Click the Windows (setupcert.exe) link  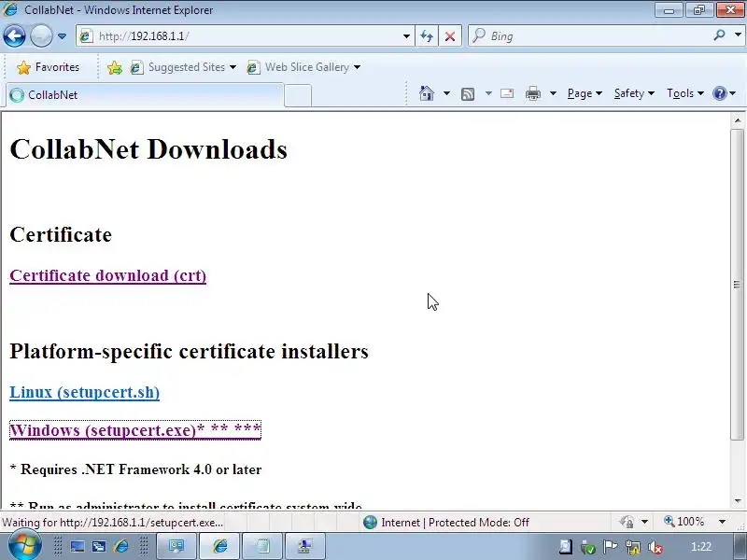point(134,430)
